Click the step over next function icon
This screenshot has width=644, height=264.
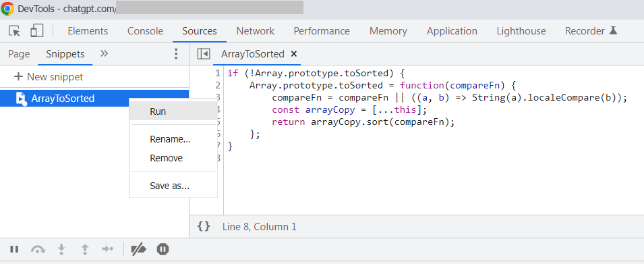(38, 249)
